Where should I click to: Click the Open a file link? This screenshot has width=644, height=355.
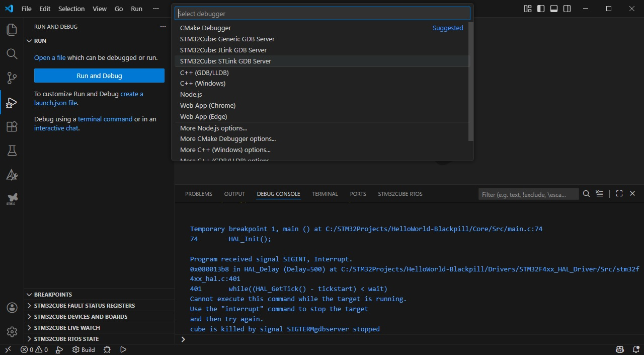50,57
